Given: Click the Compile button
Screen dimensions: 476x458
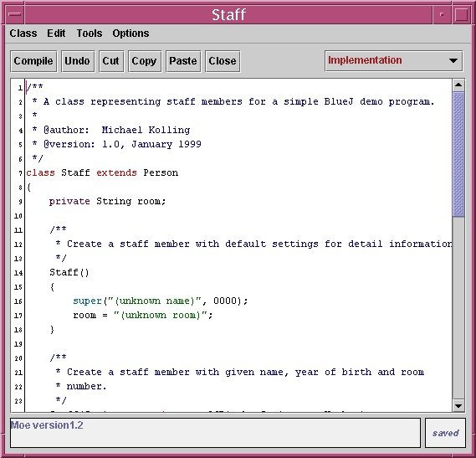Looking at the screenshot, I should coord(33,61).
